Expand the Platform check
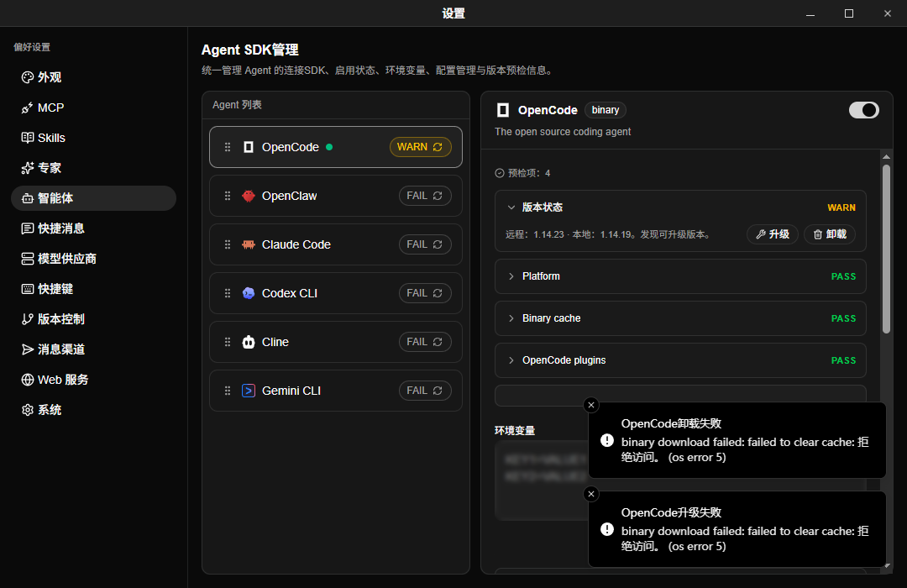Screen dimensions: 907x588 coord(511,276)
